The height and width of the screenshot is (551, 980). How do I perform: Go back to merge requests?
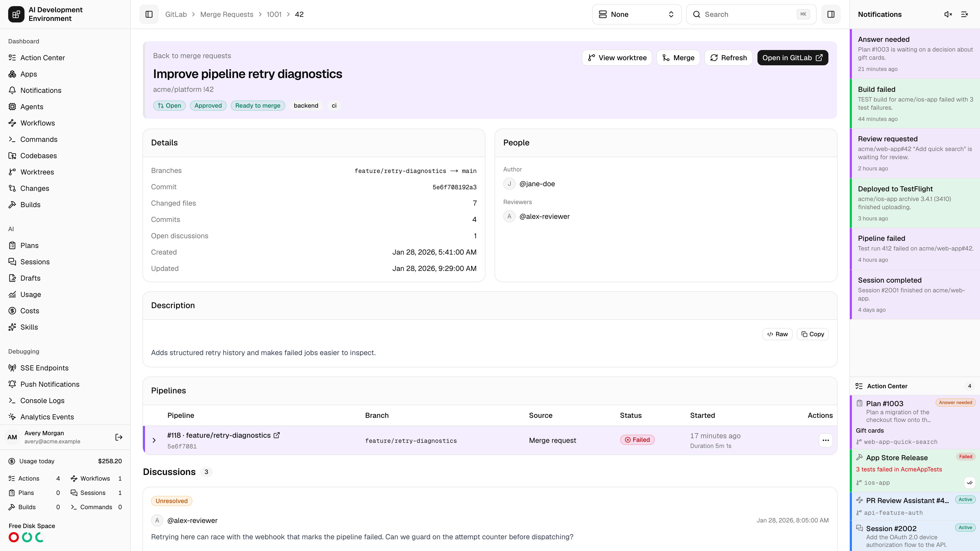click(192, 56)
